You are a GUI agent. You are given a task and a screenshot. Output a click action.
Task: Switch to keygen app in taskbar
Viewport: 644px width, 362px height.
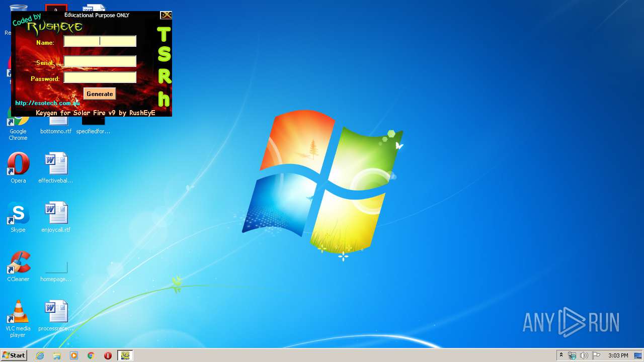click(x=125, y=355)
